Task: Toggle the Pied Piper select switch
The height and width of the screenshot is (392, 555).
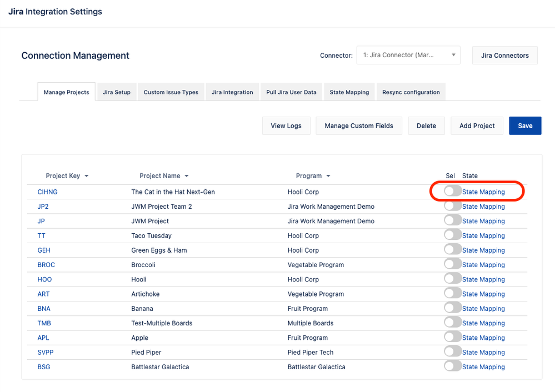Action: click(x=453, y=351)
